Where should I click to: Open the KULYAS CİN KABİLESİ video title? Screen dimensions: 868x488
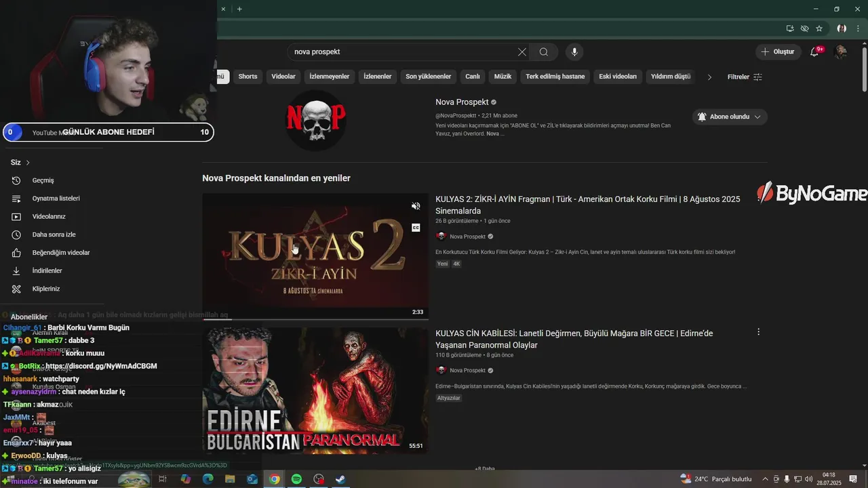pyautogui.click(x=574, y=339)
